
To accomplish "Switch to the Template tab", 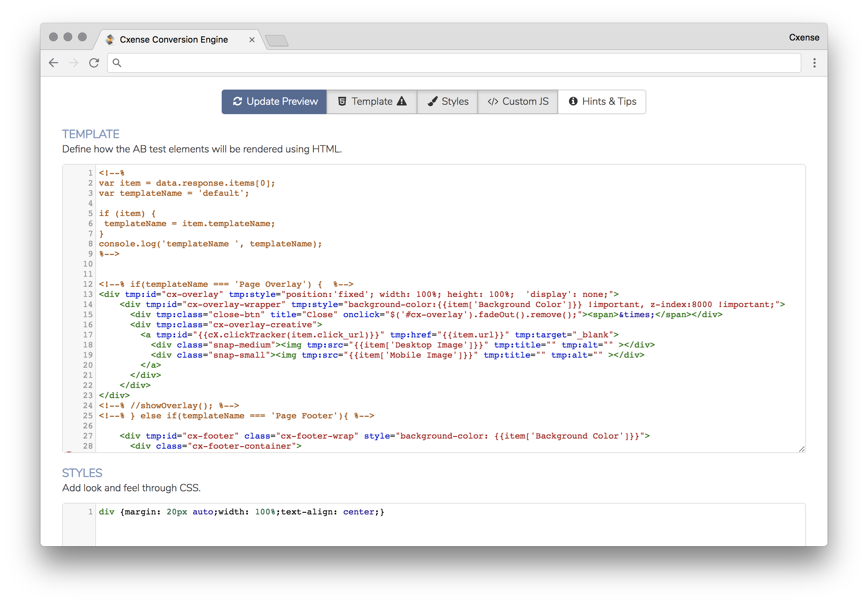I will point(372,102).
